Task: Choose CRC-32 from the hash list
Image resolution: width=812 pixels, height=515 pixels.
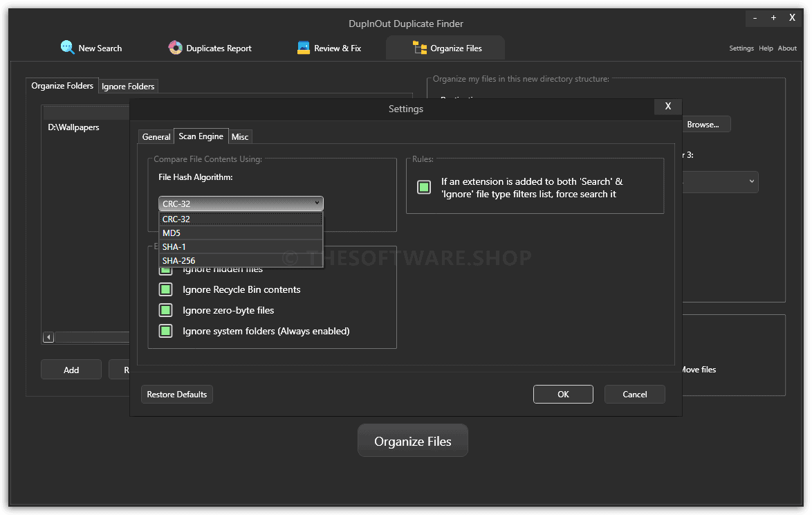Action: (241, 219)
